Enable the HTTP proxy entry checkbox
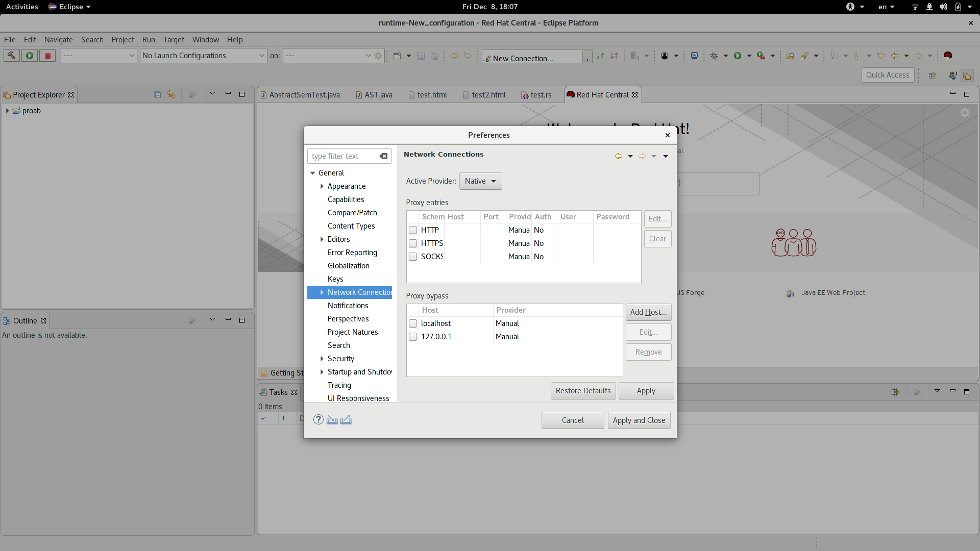 pyautogui.click(x=413, y=230)
